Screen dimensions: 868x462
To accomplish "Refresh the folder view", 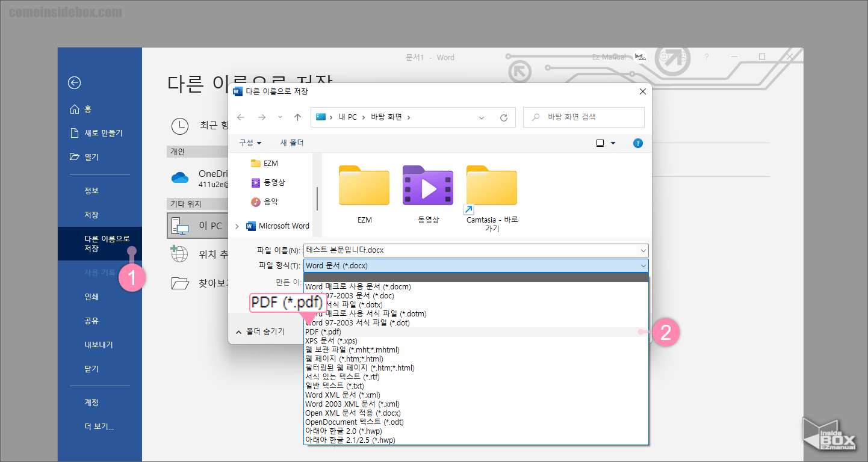I will tap(504, 117).
